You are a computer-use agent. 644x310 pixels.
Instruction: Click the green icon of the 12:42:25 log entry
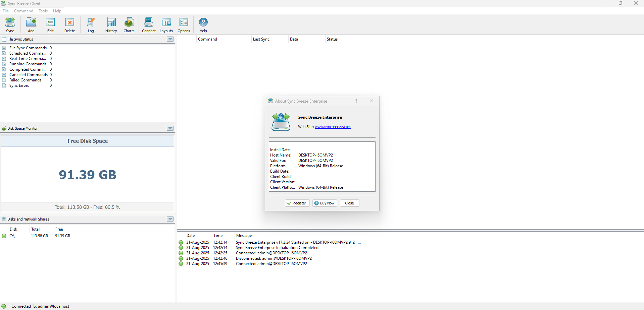coord(181,253)
